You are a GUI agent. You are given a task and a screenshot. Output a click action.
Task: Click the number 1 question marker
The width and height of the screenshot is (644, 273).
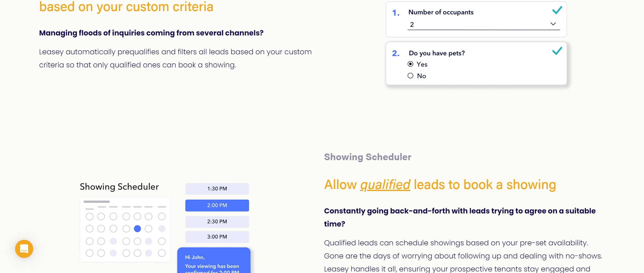(x=396, y=13)
